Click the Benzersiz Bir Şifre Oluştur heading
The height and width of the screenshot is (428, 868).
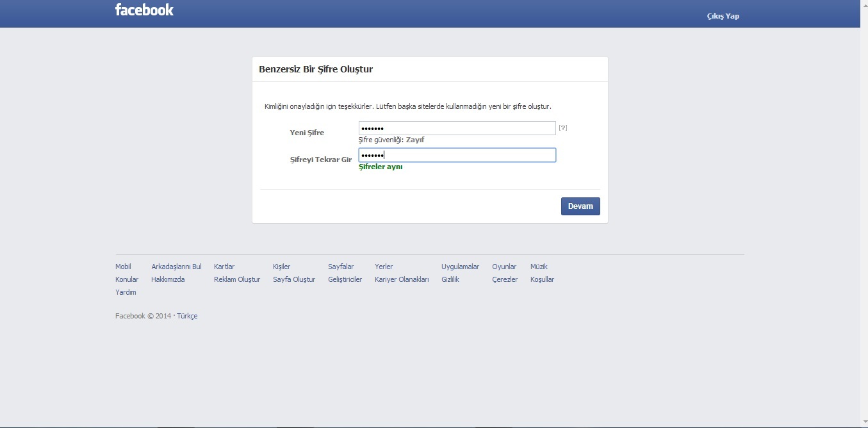click(x=316, y=69)
